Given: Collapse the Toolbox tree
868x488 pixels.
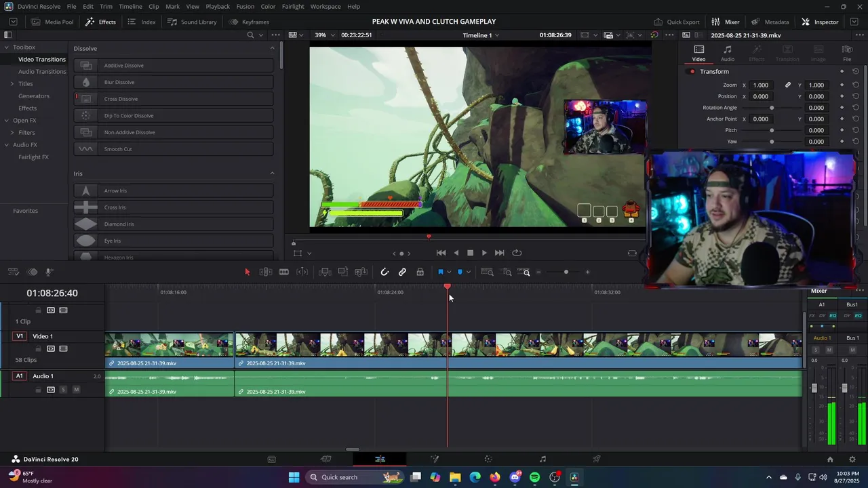Looking at the screenshot, I should pyautogui.click(x=6, y=47).
